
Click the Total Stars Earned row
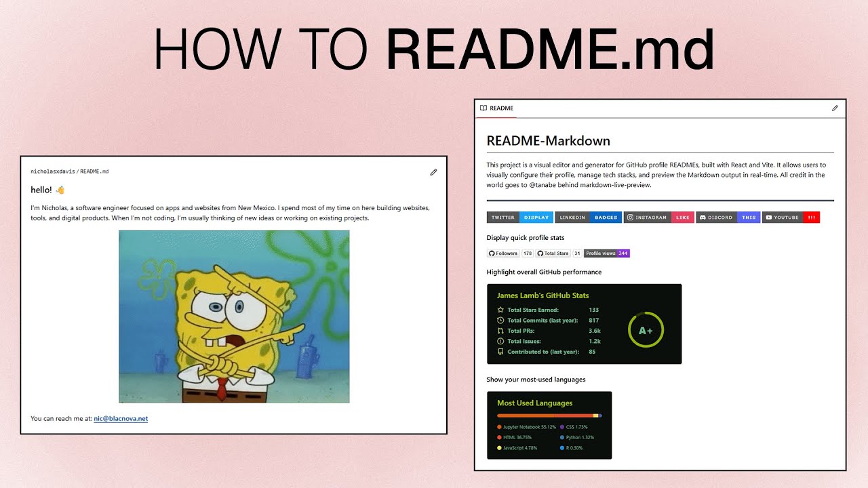[548, 310]
